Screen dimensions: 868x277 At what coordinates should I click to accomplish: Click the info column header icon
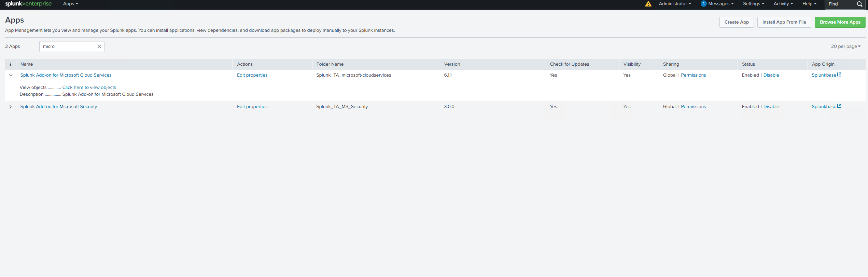(11, 64)
